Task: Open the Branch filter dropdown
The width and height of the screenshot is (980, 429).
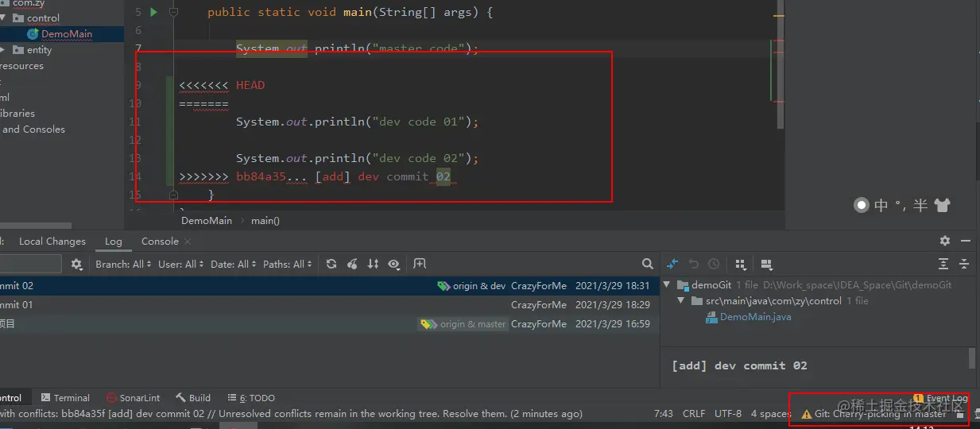Action: click(x=123, y=264)
